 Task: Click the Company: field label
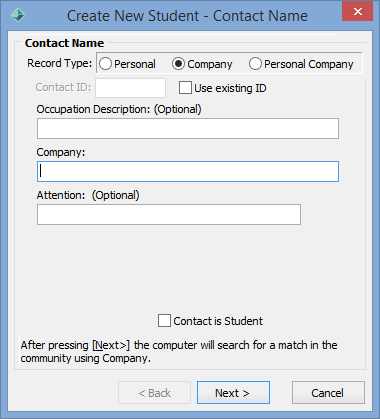61,152
